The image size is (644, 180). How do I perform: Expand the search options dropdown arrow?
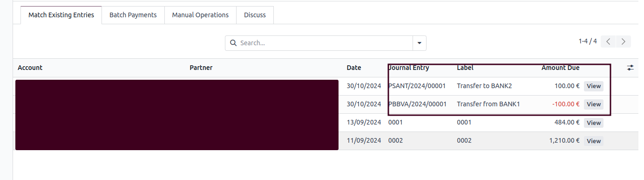pos(420,43)
